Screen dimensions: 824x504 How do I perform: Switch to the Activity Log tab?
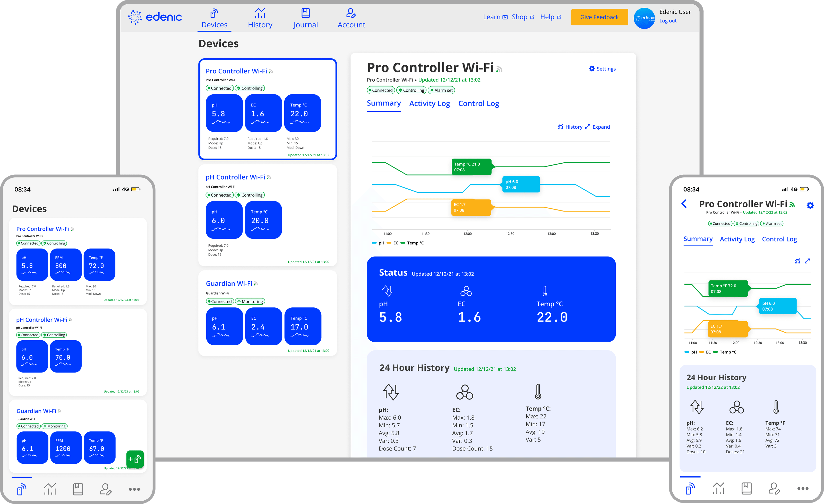(430, 104)
